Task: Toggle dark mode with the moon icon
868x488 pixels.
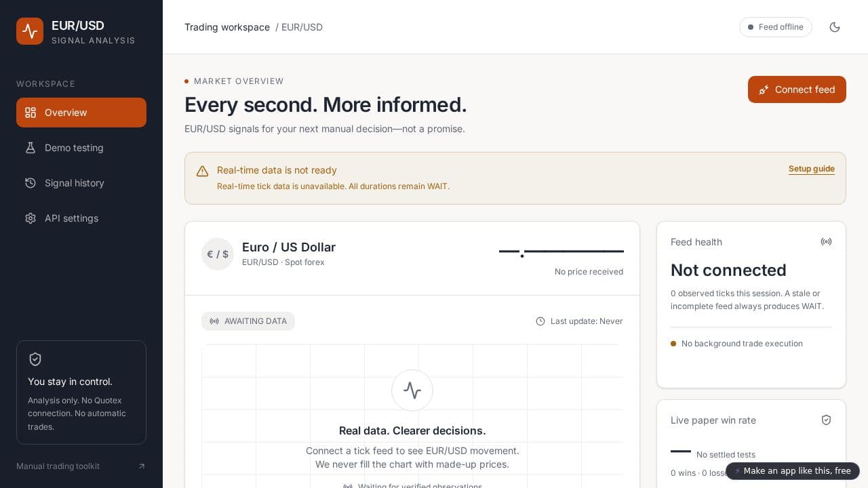Action: [x=835, y=27]
